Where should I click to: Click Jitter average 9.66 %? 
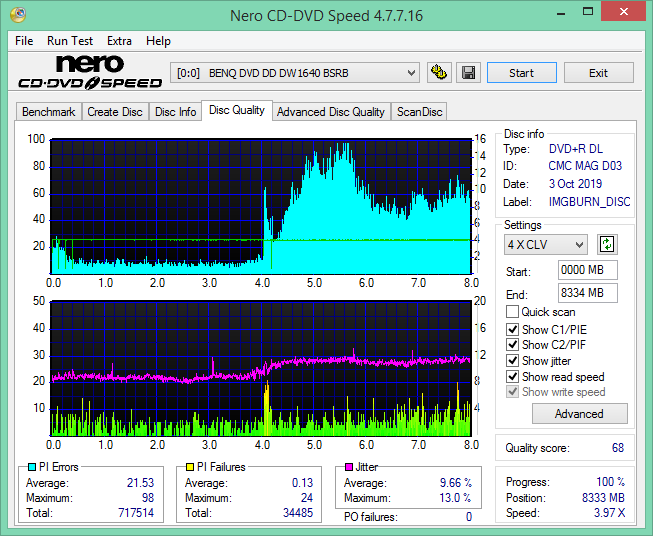pos(456,483)
